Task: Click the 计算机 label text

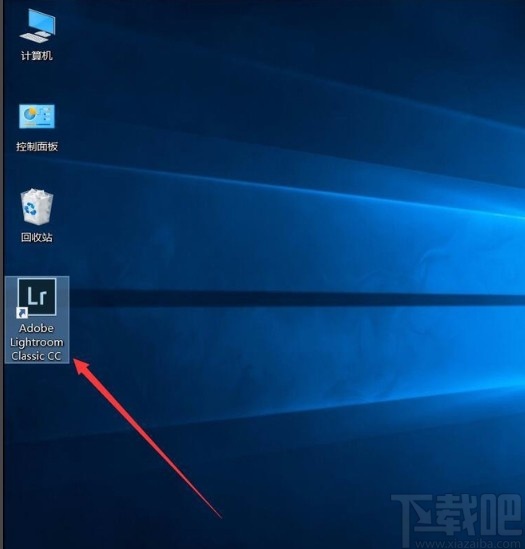Action: click(37, 55)
